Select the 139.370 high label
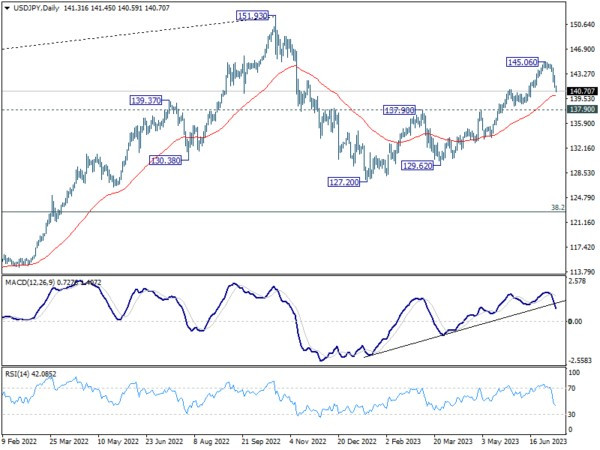 (145, 101)
